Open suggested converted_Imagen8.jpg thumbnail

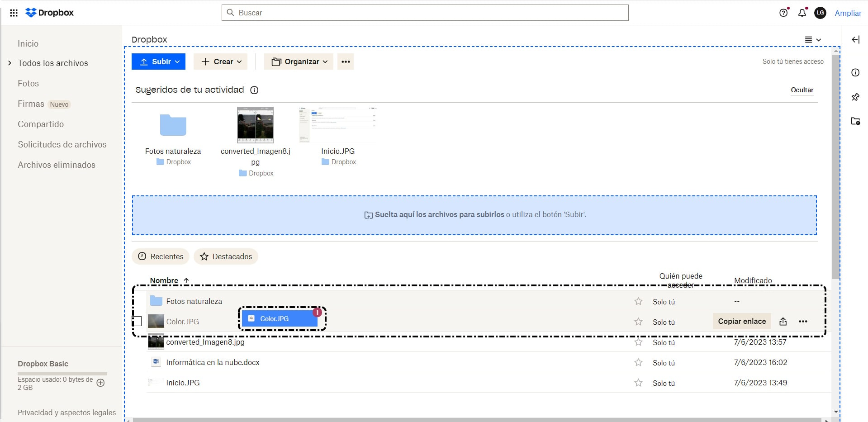pyautogui.click(x=255, y=125)
